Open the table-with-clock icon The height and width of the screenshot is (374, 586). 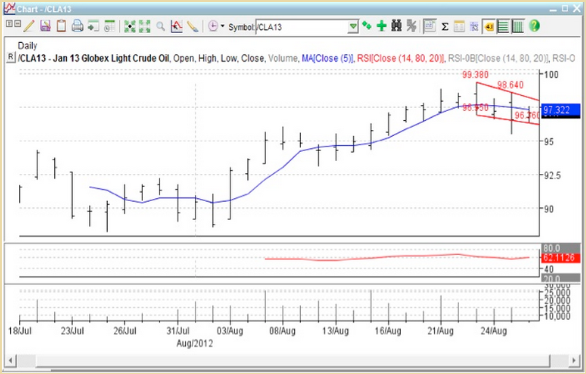[x=110, y=26]
